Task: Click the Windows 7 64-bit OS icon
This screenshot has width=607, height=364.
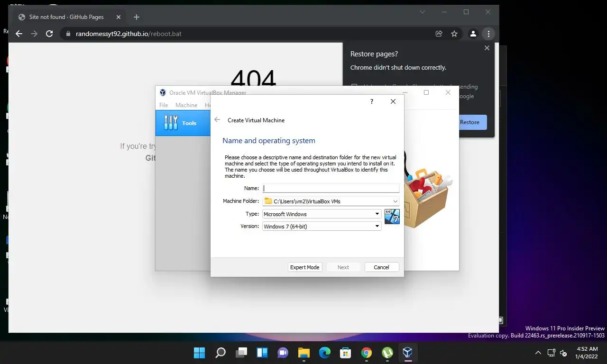Action: tap(392, 216)
